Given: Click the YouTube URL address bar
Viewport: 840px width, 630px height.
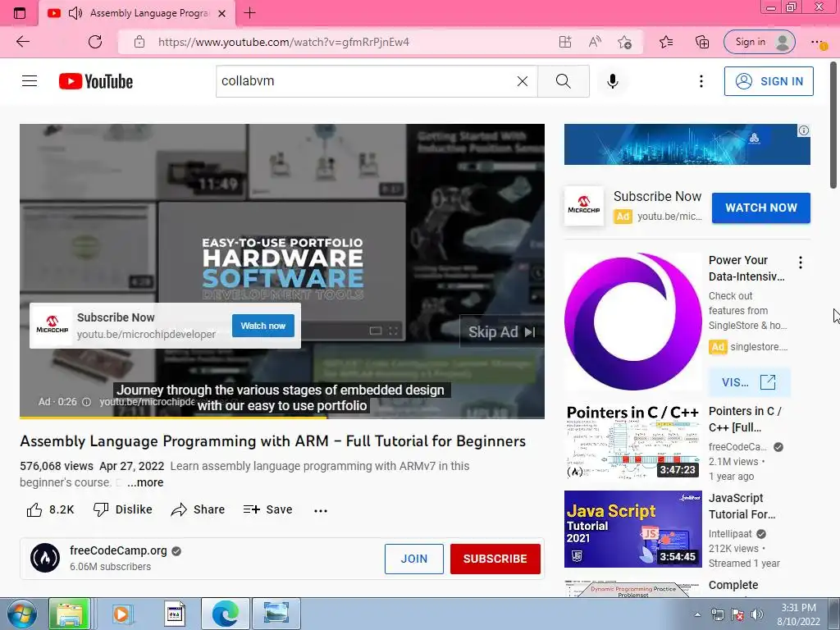Looking at the screenshot, I should (283, 42).
